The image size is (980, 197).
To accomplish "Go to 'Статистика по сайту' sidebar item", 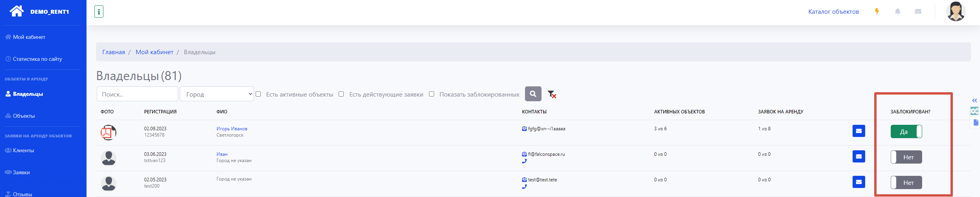I will pyautogui.click(x=37, y=59).
